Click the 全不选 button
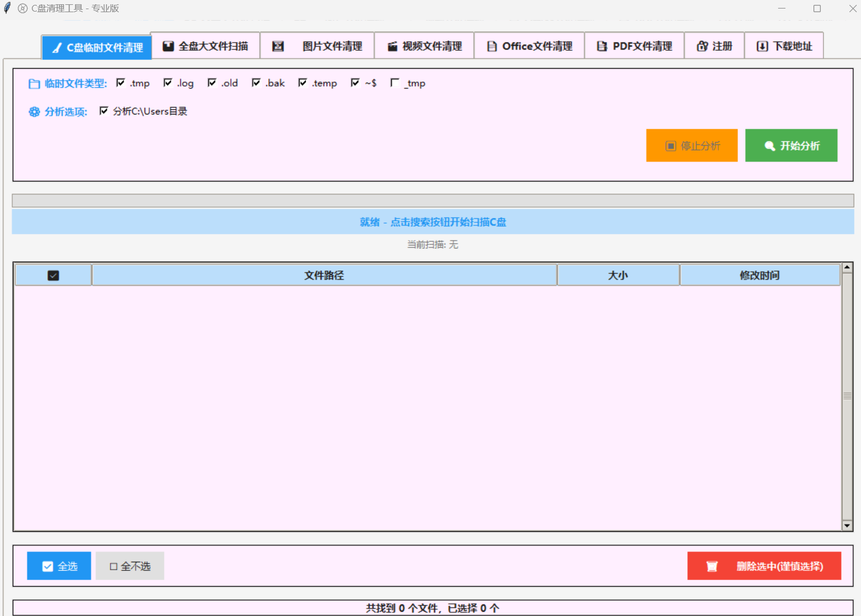The height and width of the screenshot is (616, 861). click(x=129, y=566)
